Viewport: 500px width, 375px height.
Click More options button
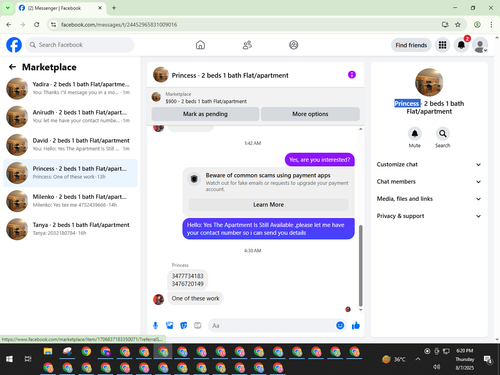(310, 114)
